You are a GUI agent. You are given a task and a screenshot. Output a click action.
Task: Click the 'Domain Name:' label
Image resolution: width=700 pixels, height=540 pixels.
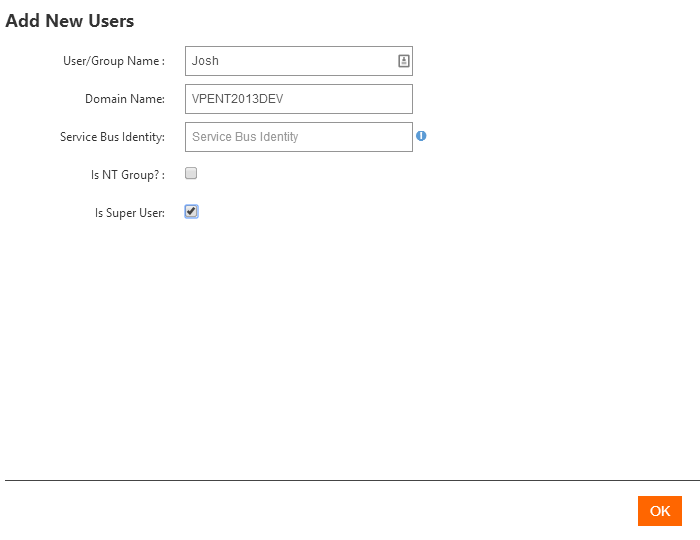pyautogui.click(x=124, y=99)
